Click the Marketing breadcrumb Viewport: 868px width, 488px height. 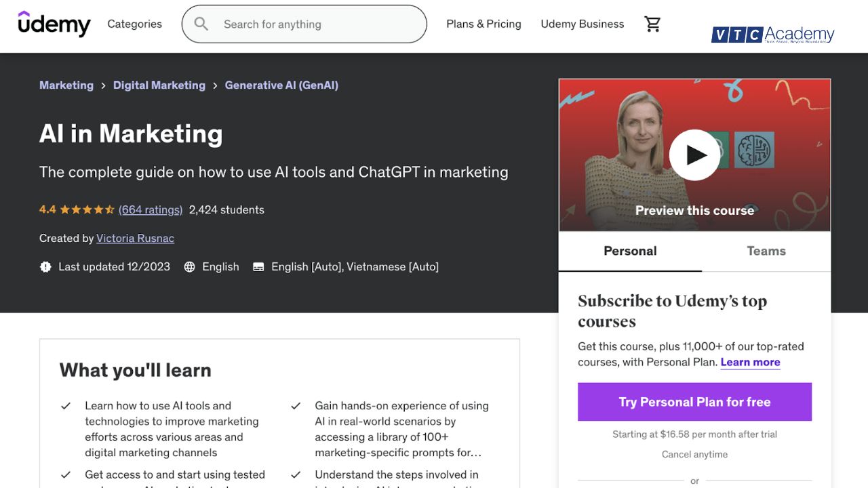tap(66, 85)
